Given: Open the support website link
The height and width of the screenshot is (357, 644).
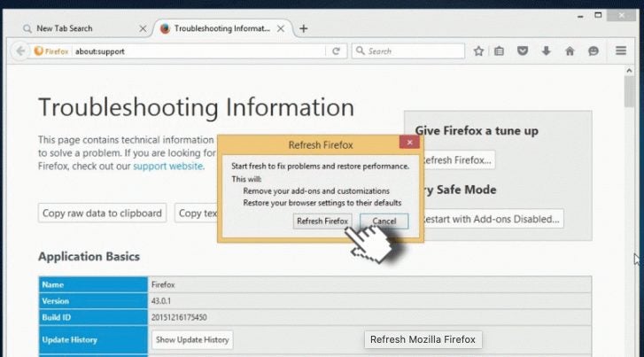Looking at the screenshot, I should [168, 166].
